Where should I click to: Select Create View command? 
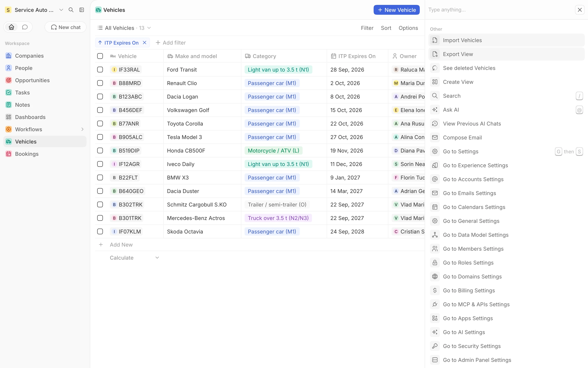pos(506,82)
